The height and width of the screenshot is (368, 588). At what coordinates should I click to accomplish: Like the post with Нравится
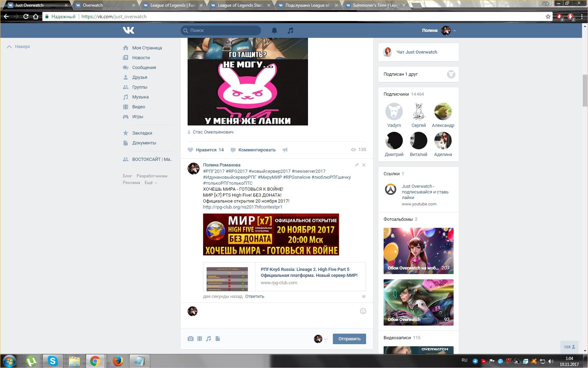[x=206, y=150]
